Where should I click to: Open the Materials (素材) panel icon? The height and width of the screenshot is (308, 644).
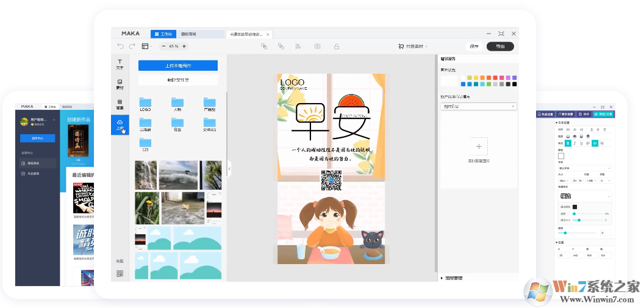[120, 84]
